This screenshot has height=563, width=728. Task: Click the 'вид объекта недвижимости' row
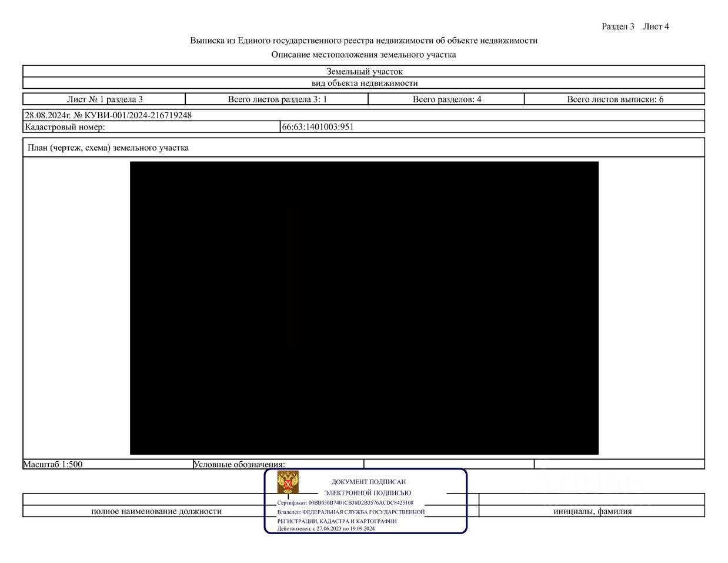(x=364, y=84)
